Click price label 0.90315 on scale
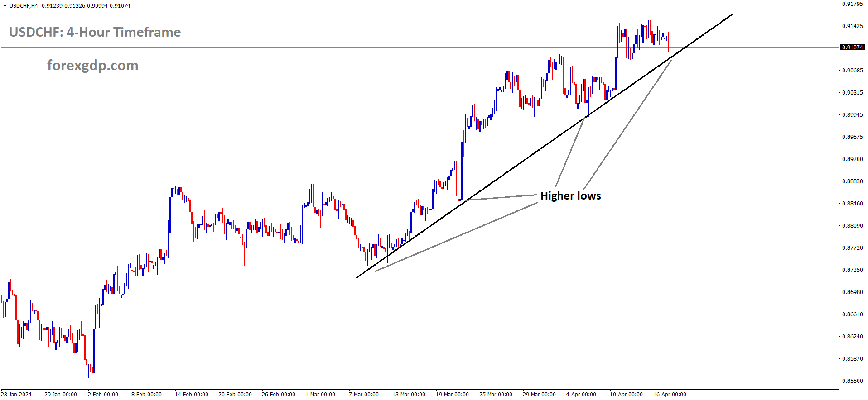 [852, 93]
